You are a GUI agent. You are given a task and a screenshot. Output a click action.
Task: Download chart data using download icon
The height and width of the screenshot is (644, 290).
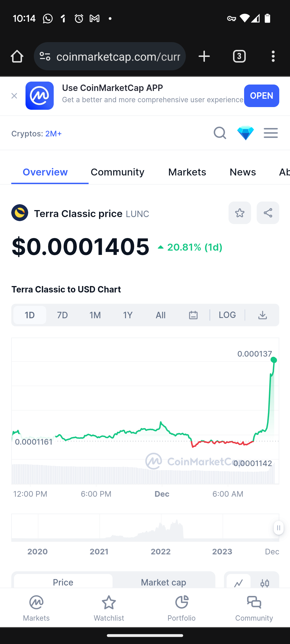[x=263, y=315]
